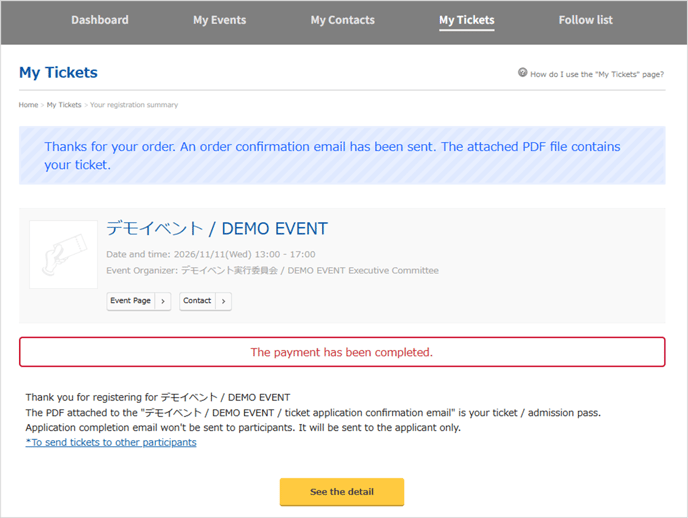The width and height of the screenshot is (688, 518).
Task: Open the Dashboard tab
Action: pyautogui.click(x=100, y=20)
